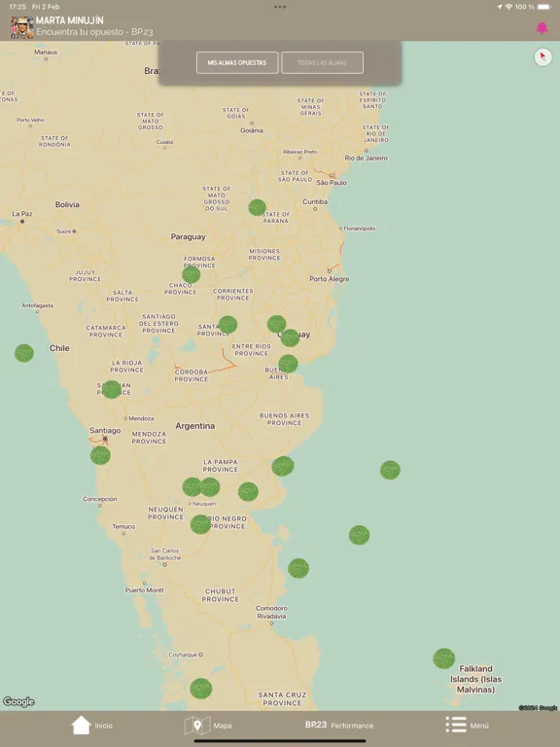Tap green marker on Río Negro Province
The width and height of the screenshot is (560, 747).
(x=200, y=524)
